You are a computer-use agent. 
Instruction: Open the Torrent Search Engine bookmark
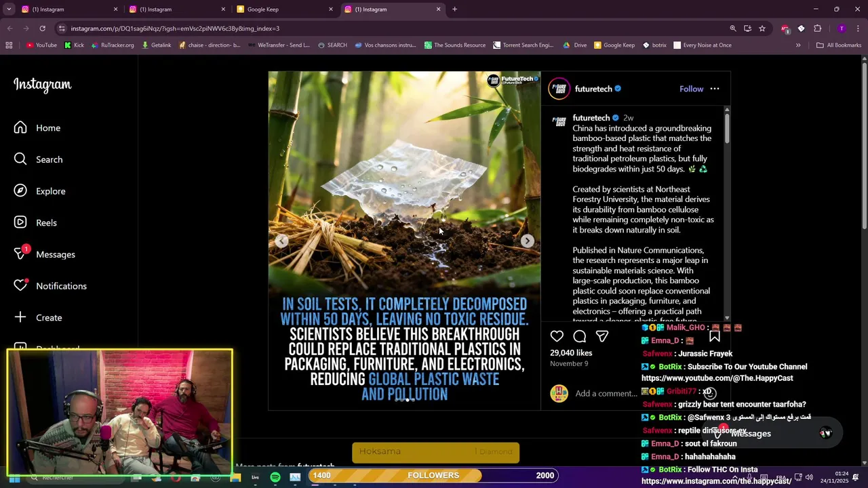pos(524,45)
